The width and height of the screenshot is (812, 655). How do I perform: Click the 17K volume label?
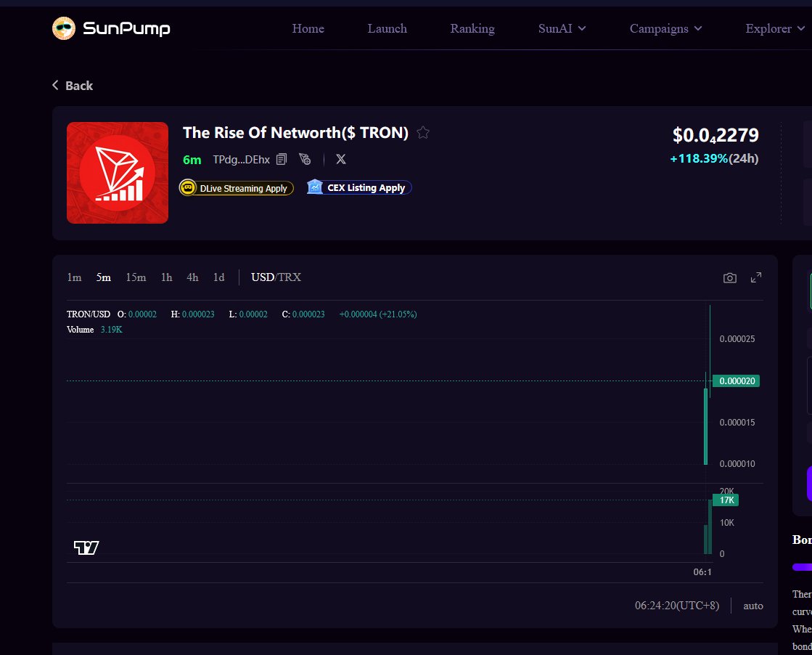point(726,500)
